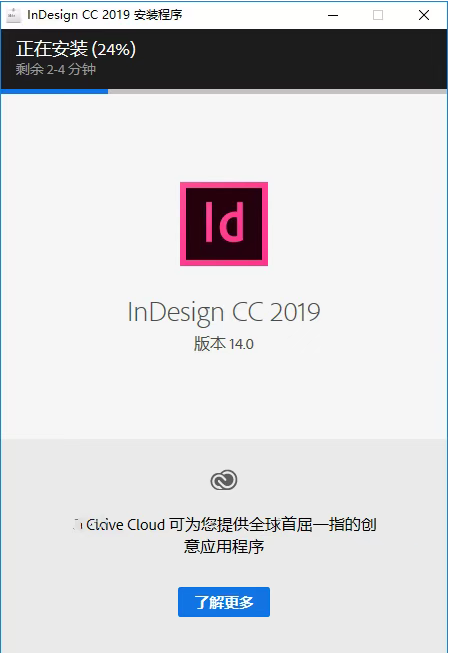Click the InDesign CC 2019 product name

[224, 312]
